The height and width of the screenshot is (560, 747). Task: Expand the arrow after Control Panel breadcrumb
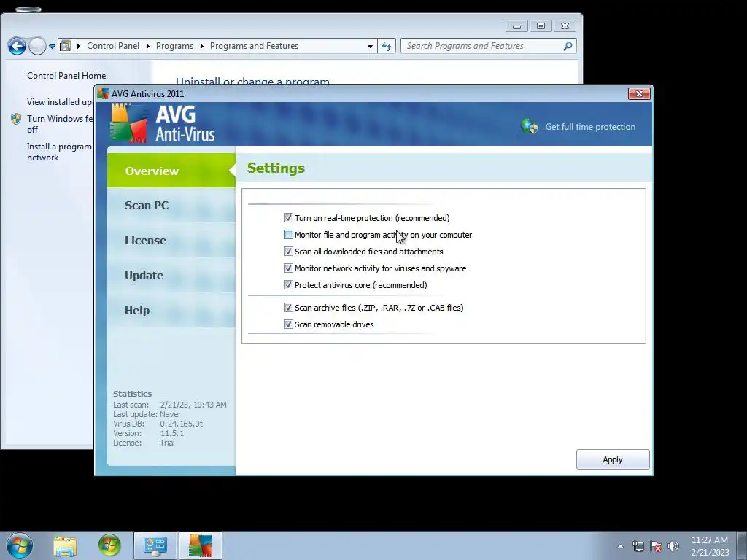(x=147, y=46)
